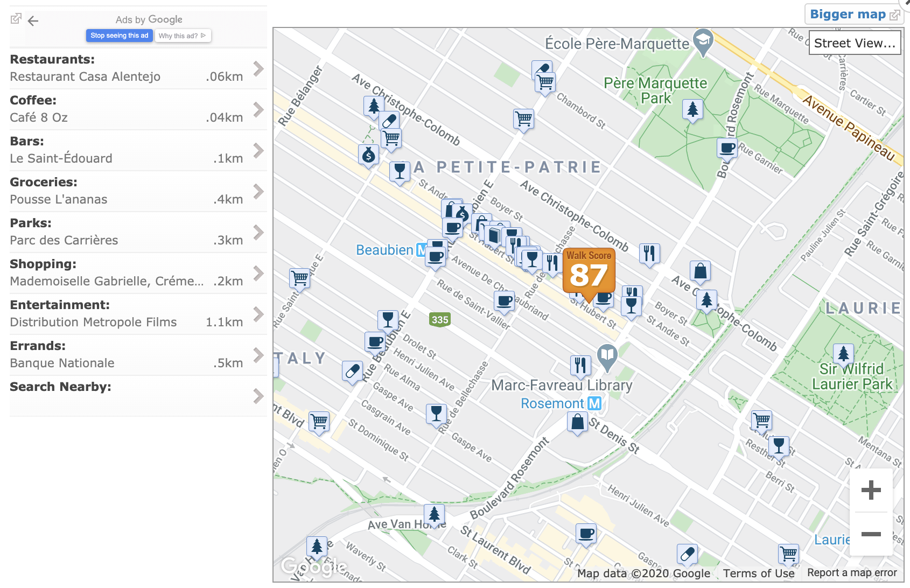Zoom out on the map
Viewport: 910px width, 588px height.
pyautogui.click(x=871, y=534)
